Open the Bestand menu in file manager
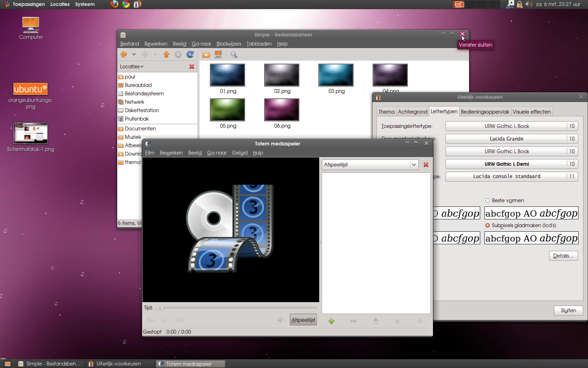The image size is (588, 368). coord(129,44)
